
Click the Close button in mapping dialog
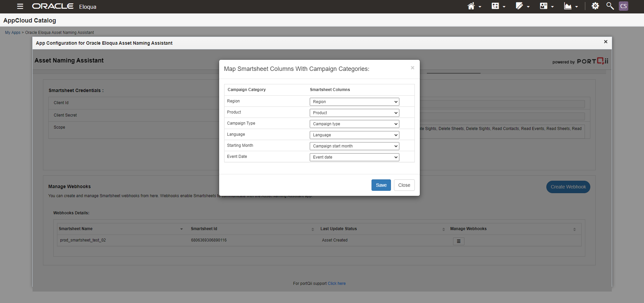[404, 185]
